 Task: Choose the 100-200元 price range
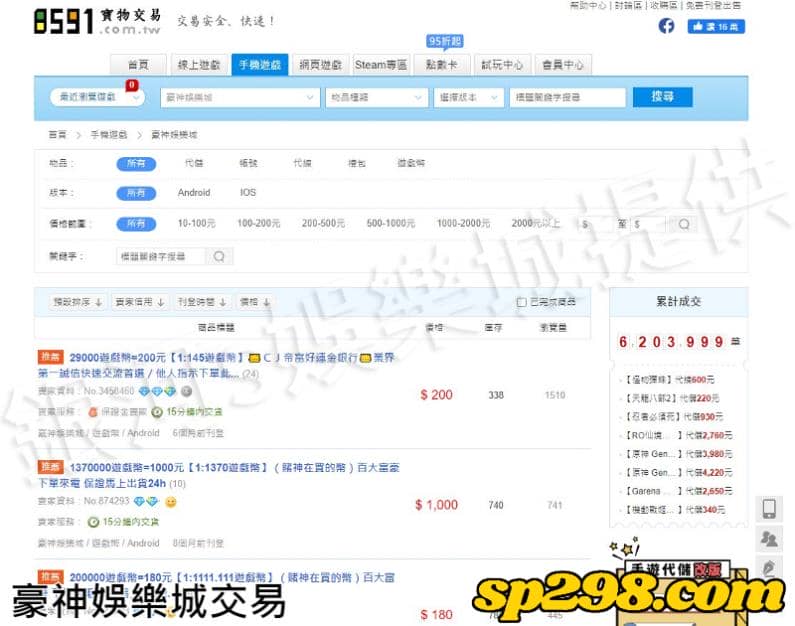259,224
